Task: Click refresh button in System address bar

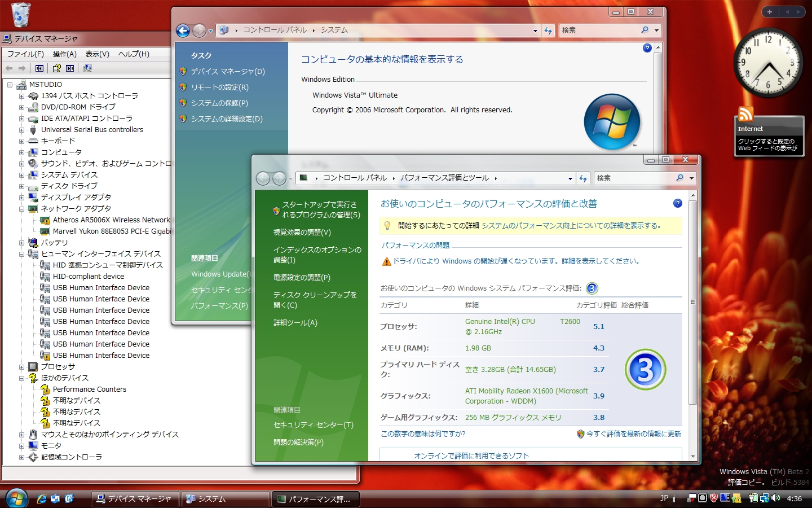Action: click(548, 30)
